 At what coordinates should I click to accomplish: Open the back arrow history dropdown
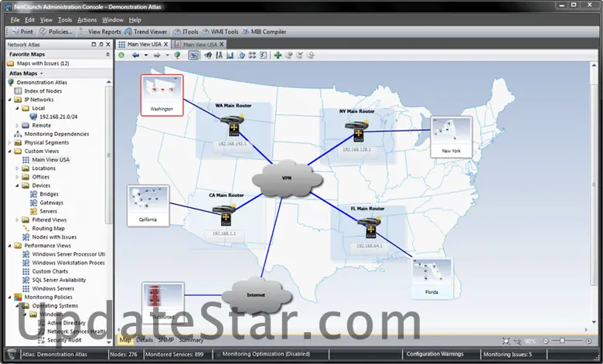(x=146, y=56)
